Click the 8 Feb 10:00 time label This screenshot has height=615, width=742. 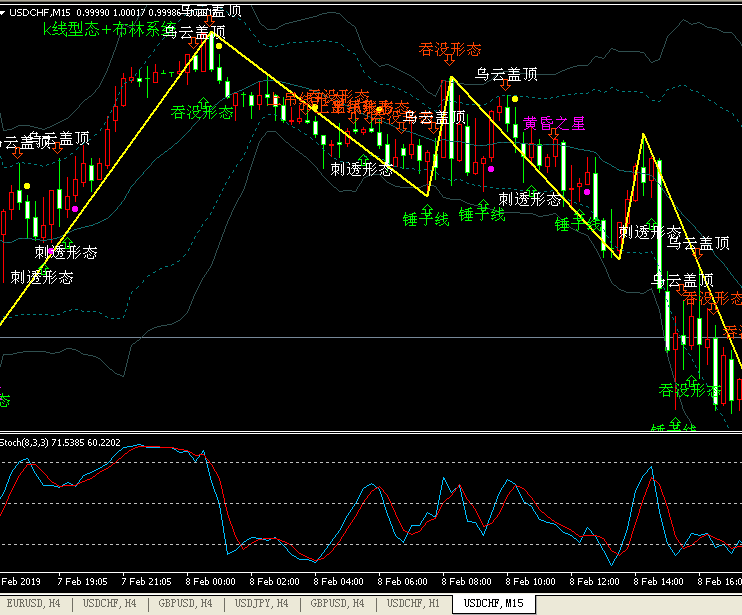(530, 581)
